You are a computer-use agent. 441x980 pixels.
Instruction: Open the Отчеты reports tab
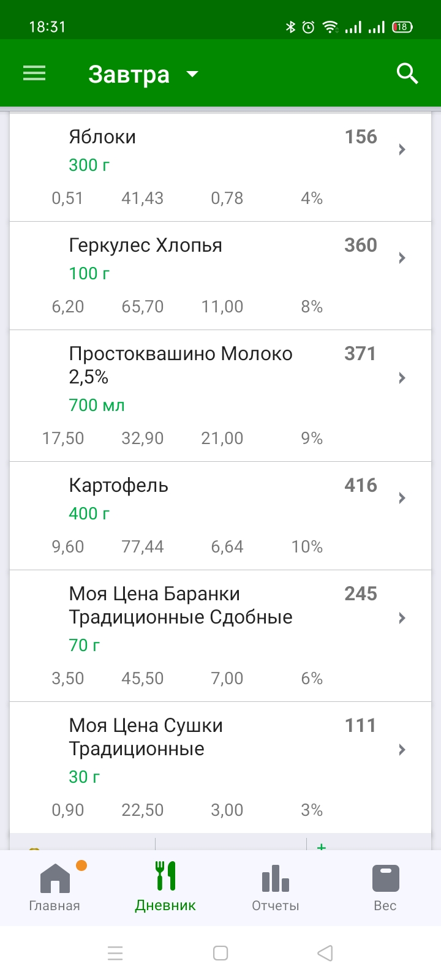tap(276, 887)
